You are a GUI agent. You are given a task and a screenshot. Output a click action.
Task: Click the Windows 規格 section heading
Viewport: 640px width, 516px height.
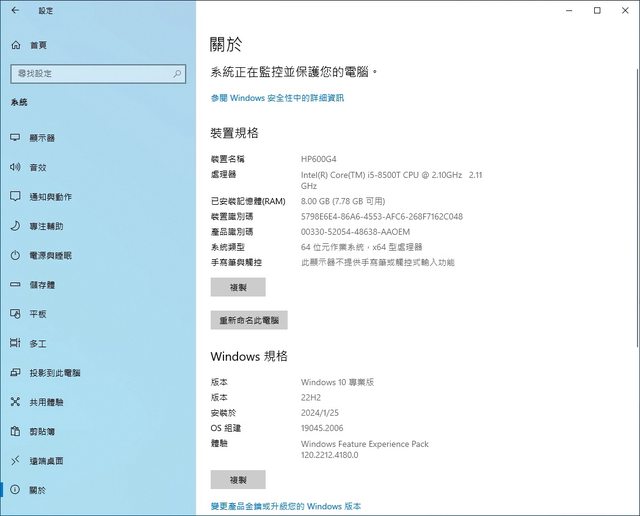point(249,356)
